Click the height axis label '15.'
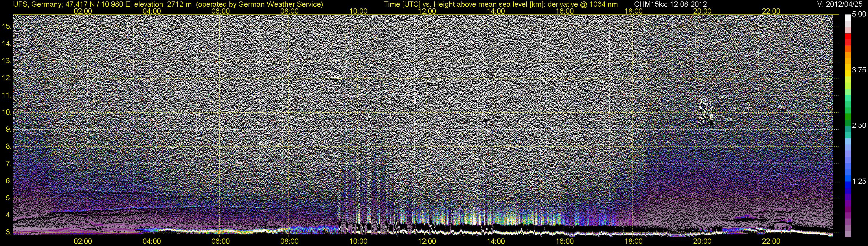The width and height of the screenshot is (868, 246). [x=7, y=26]
